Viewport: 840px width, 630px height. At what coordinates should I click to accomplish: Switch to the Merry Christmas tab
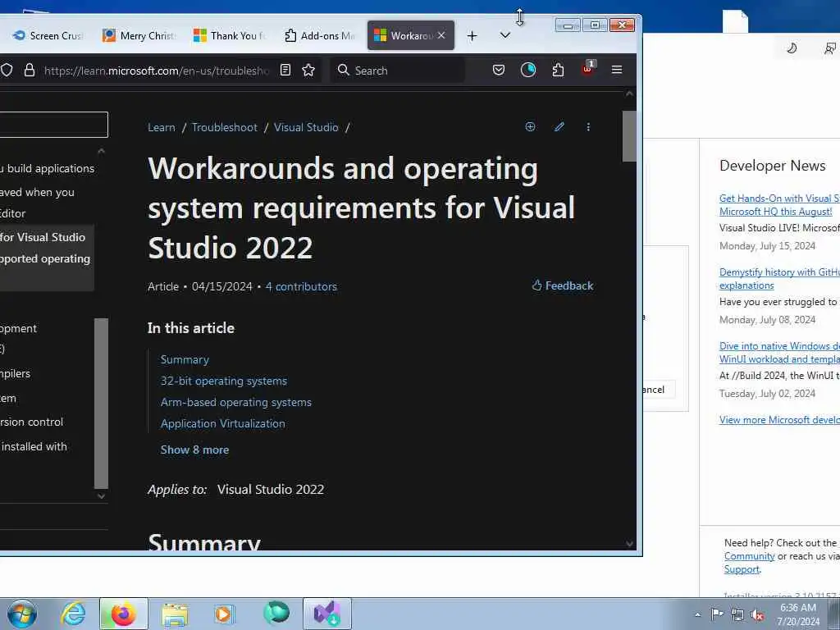coord(139,36)
